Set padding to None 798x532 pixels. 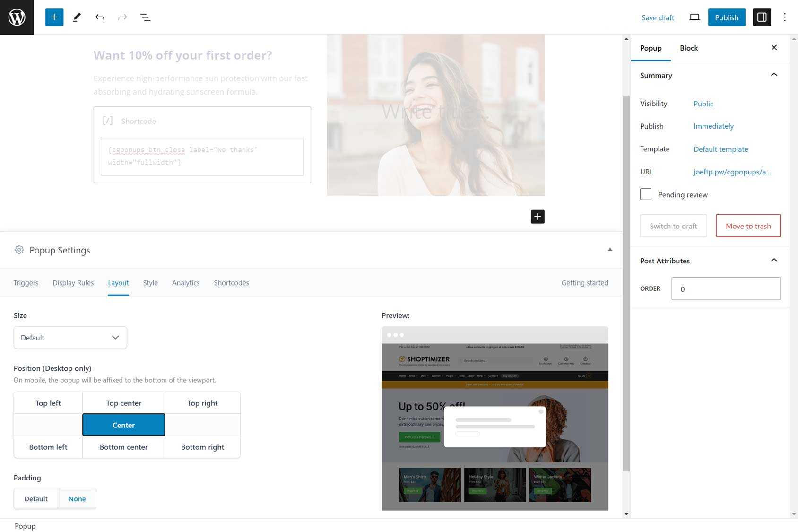77,498
